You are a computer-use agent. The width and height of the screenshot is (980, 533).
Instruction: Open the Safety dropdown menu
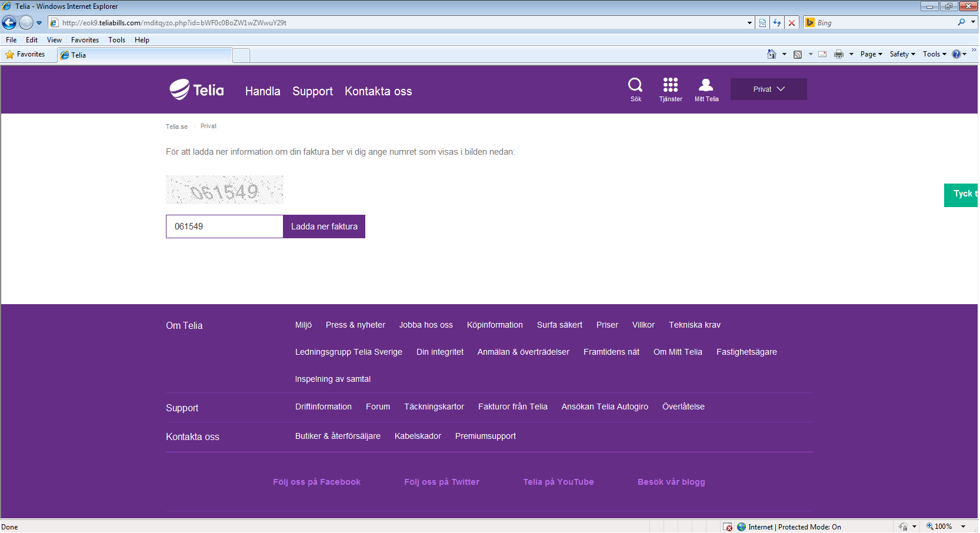pyautogui.click(x=902, y=54)
